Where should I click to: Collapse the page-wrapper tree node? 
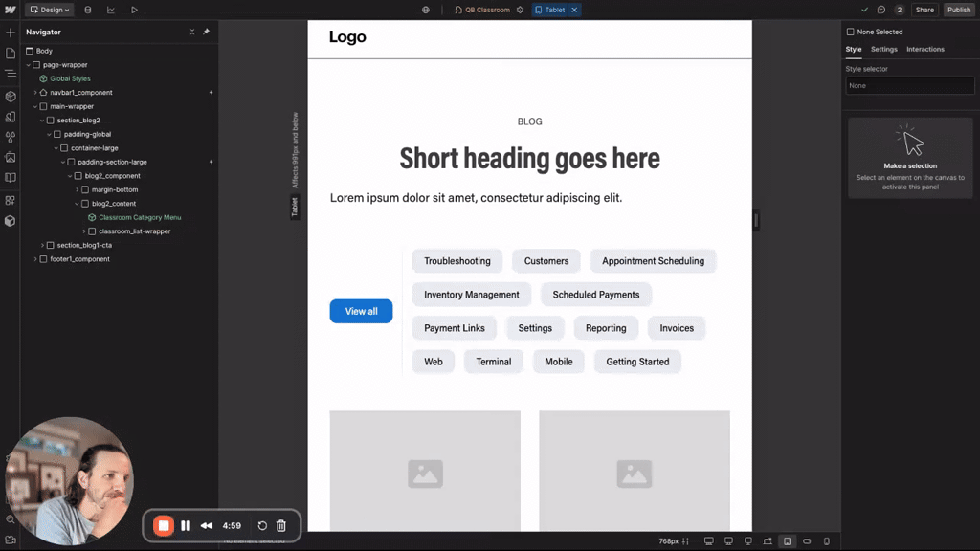pyautogui.click(x=28, y=65)
